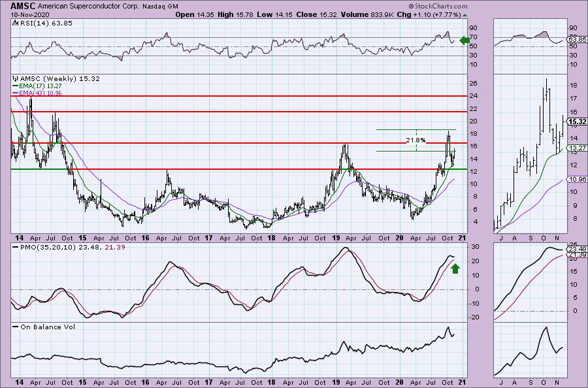588x388 pixels.
Task: Click the Nasdaq GM exchange label
Action: [161, 7]
